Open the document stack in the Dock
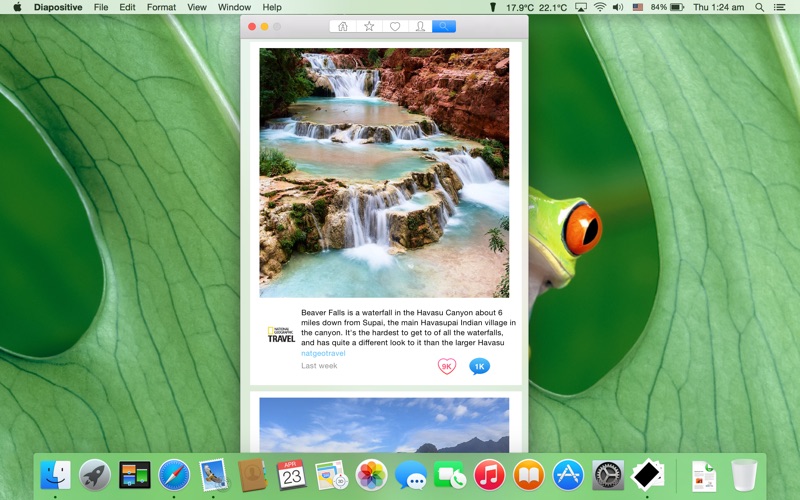Image resolution: width=800 pixels, height=500 pixels. (704, 476)
